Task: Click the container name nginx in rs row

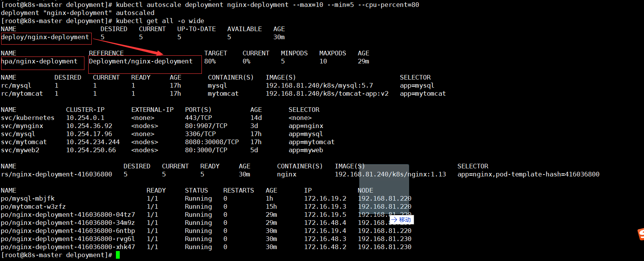Action: pos(287,174)
